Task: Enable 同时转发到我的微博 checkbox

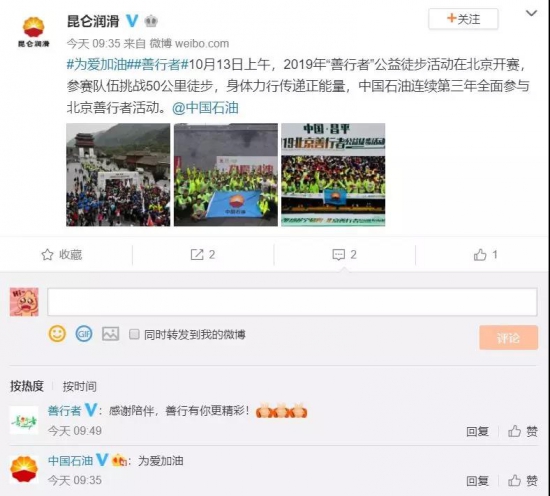Action: click(134, 334)
